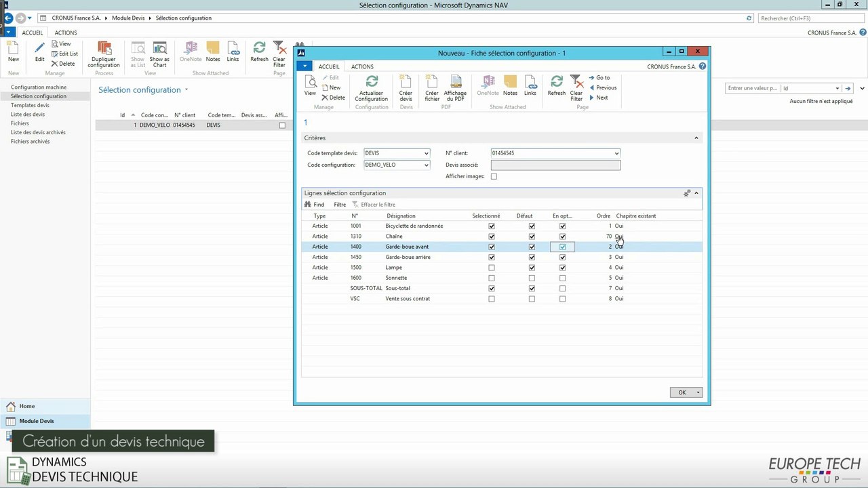Click Edit icon in main window ribbon
This screenshot has width=868, height=488.
[40, 52]
